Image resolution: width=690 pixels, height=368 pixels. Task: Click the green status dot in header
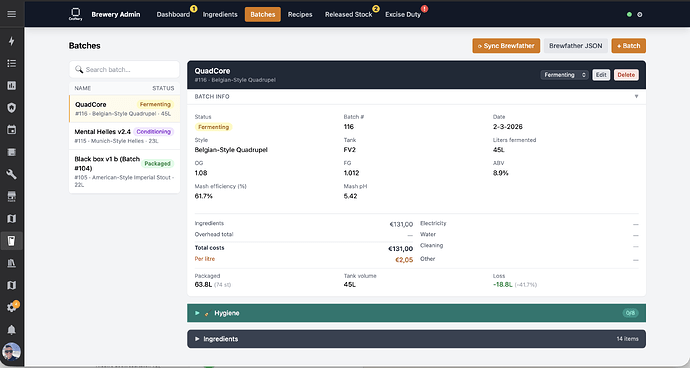(629, 15)
